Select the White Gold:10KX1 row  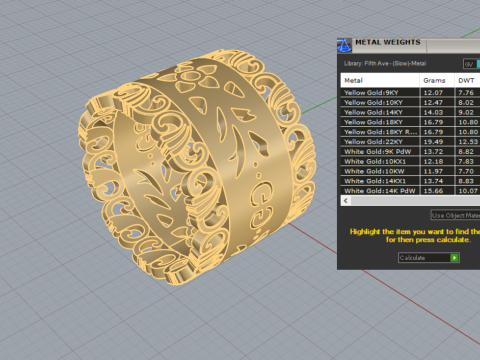(410, 161)
